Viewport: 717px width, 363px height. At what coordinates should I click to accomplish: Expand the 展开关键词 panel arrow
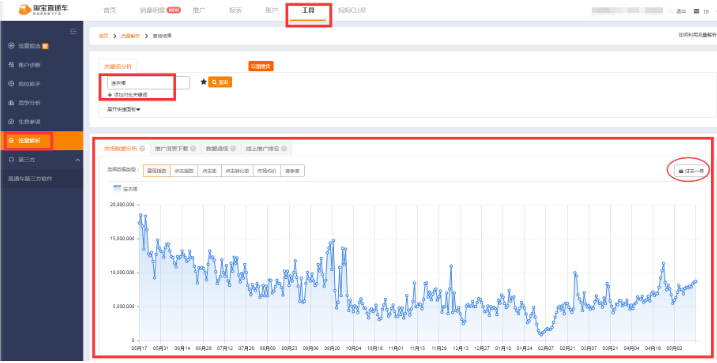click(123, 109)
